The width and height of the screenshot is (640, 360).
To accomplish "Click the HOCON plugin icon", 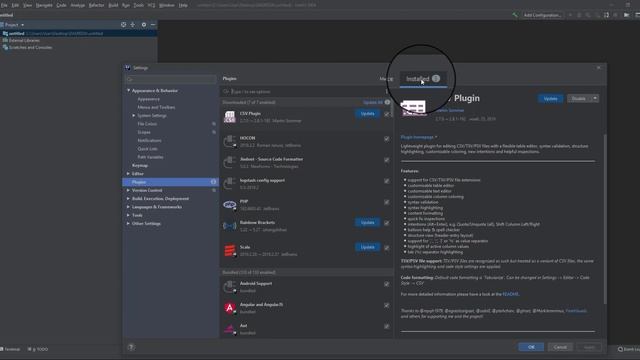I will (230, 142).
